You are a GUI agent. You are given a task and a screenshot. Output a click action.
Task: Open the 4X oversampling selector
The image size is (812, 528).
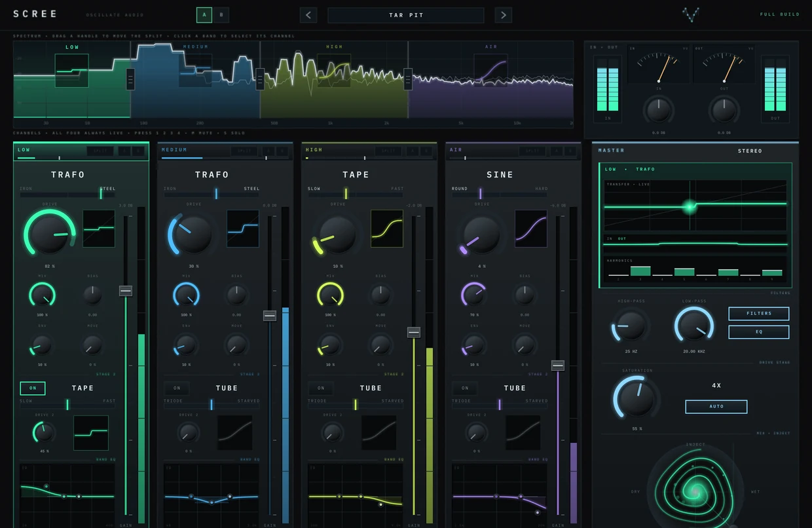coord(716,385)
